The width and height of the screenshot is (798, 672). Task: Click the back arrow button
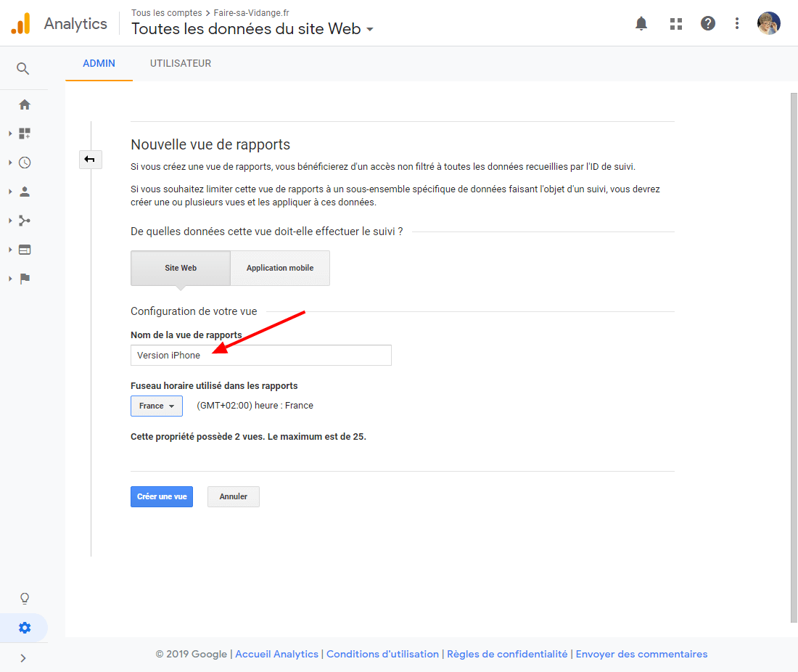[x=90, y=160]
